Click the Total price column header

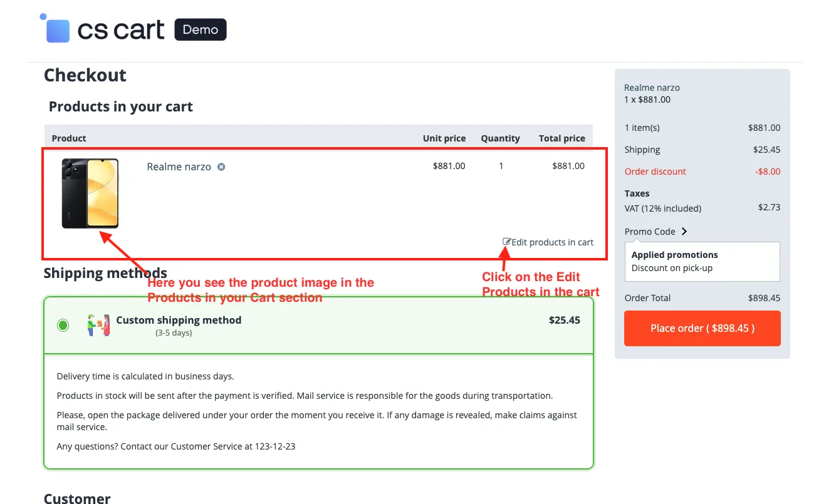point(562,138)
